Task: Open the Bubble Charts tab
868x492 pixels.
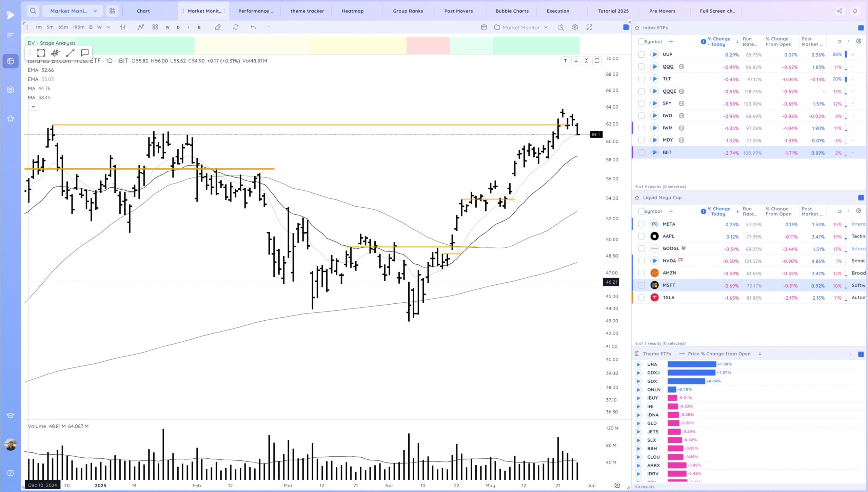Action: (512, 11)
